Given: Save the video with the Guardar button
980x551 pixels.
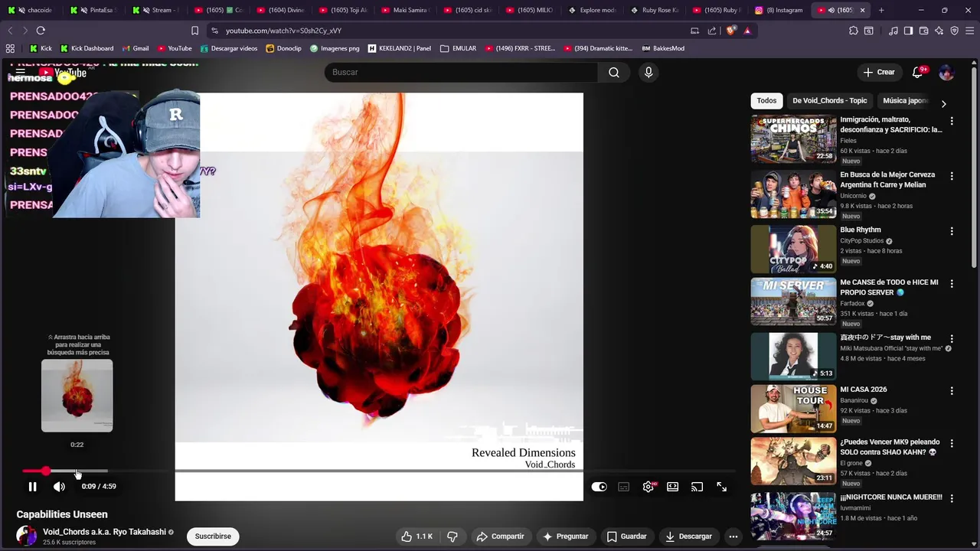Looking at the screenshot, I should pyautogui.click(x=626, y=536).
